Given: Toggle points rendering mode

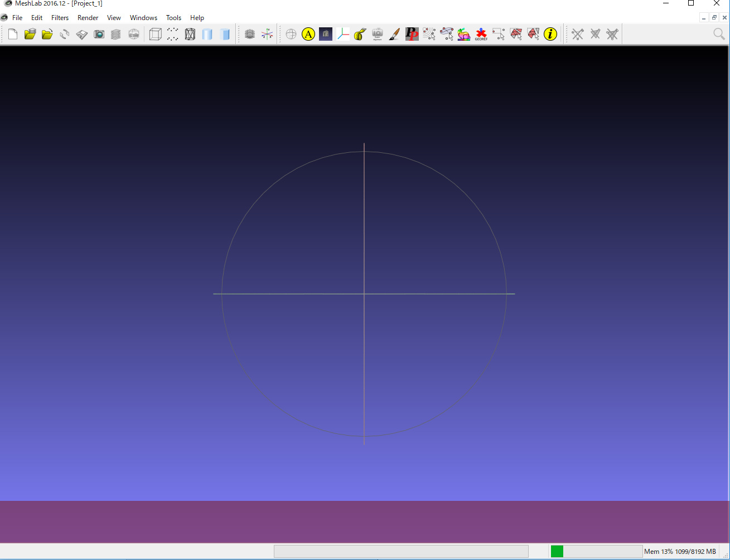Looking at the screenshot, I should tap(173, 35).
